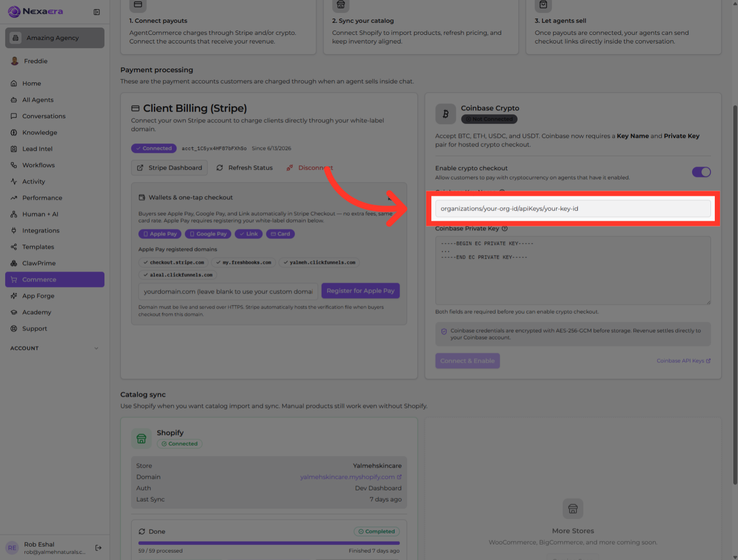Collapse the sidebar panel icon

point(97,12)
